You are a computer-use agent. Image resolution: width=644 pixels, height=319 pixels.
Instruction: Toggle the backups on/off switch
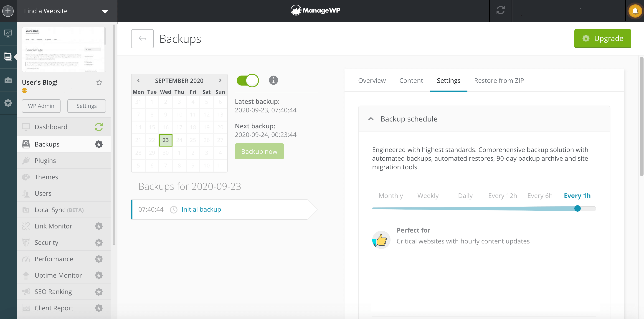(x=248, y=81)
